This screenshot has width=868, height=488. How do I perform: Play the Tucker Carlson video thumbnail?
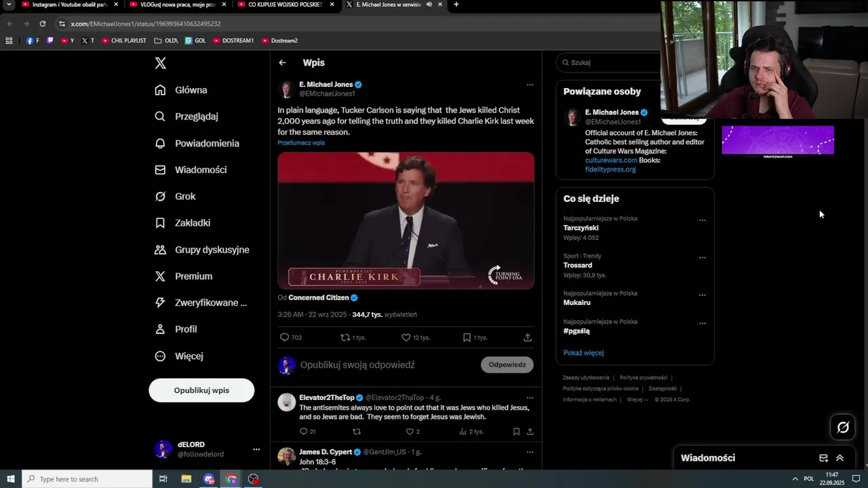pyautogui.click(x=406, y=221)
